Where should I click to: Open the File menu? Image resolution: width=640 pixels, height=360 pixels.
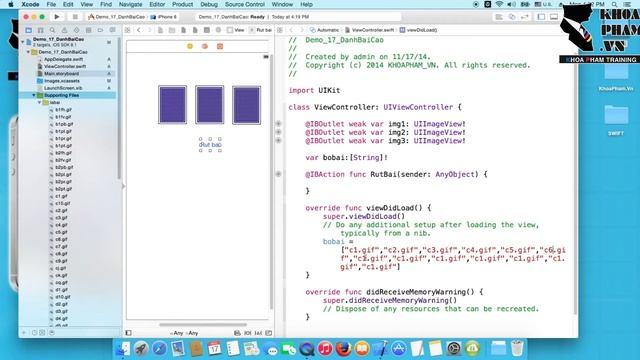coord(51,4)
